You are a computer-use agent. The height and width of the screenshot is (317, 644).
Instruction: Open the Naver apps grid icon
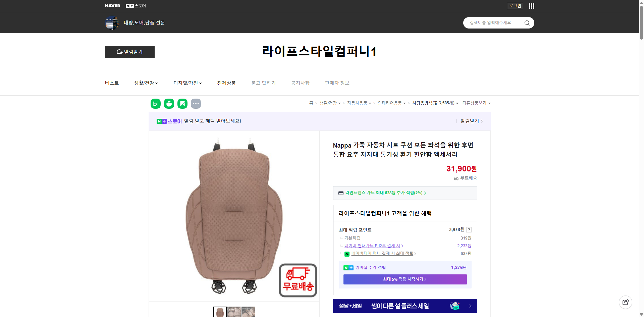tap(531, 6)
